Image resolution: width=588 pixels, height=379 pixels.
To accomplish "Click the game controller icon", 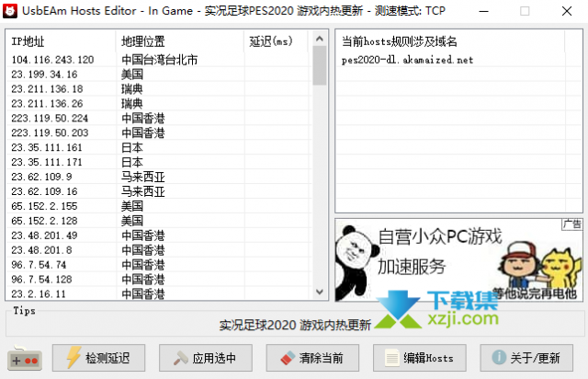I will tap(25, 358).
